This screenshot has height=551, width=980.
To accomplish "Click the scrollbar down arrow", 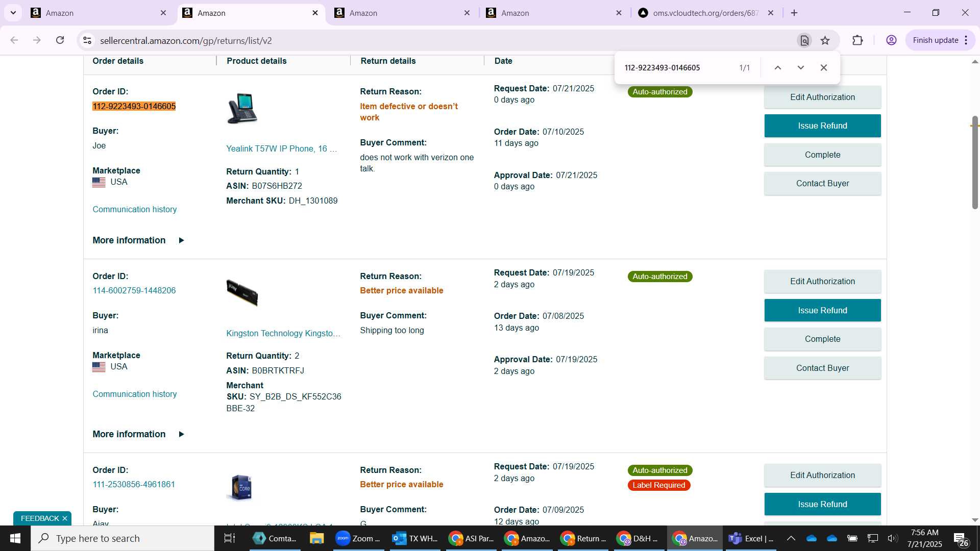I will coord(974,520).
